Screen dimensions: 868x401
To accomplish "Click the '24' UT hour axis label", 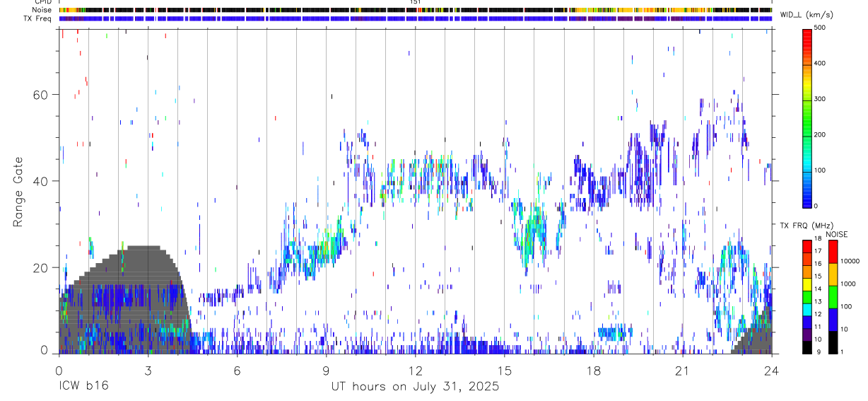I will click(771, 371).
